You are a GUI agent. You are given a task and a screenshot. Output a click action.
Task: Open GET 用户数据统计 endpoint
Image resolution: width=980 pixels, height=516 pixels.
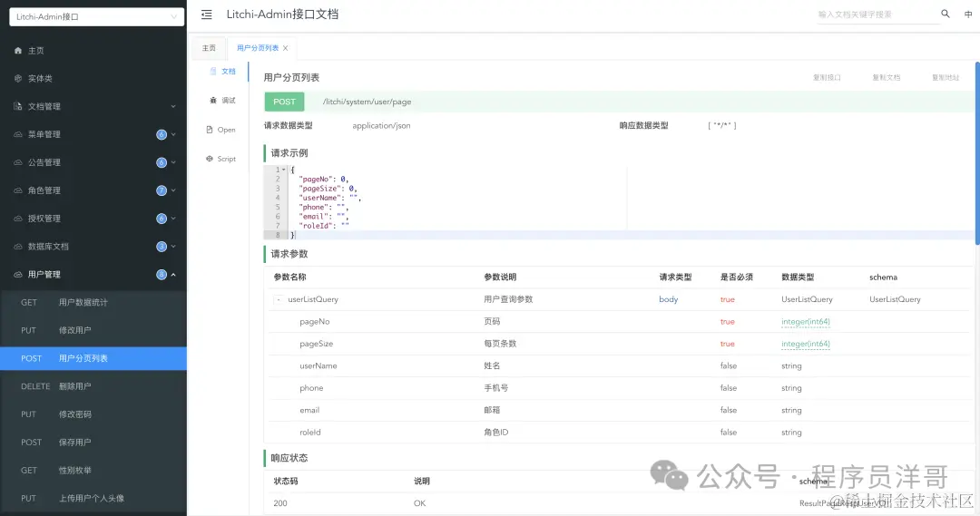tap(93, 302)
